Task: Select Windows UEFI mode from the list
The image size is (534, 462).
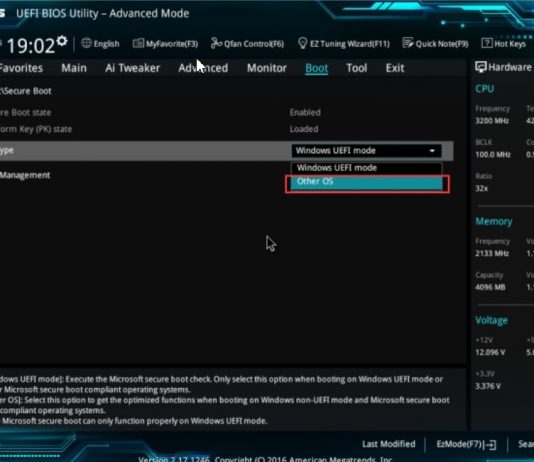Action: point(366,168)
